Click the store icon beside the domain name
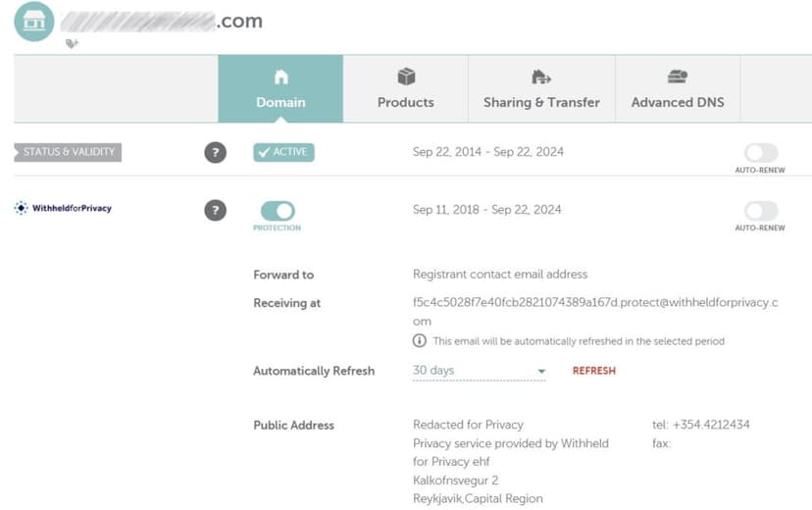This screenshot has width=812, height=510. (34, 22)
